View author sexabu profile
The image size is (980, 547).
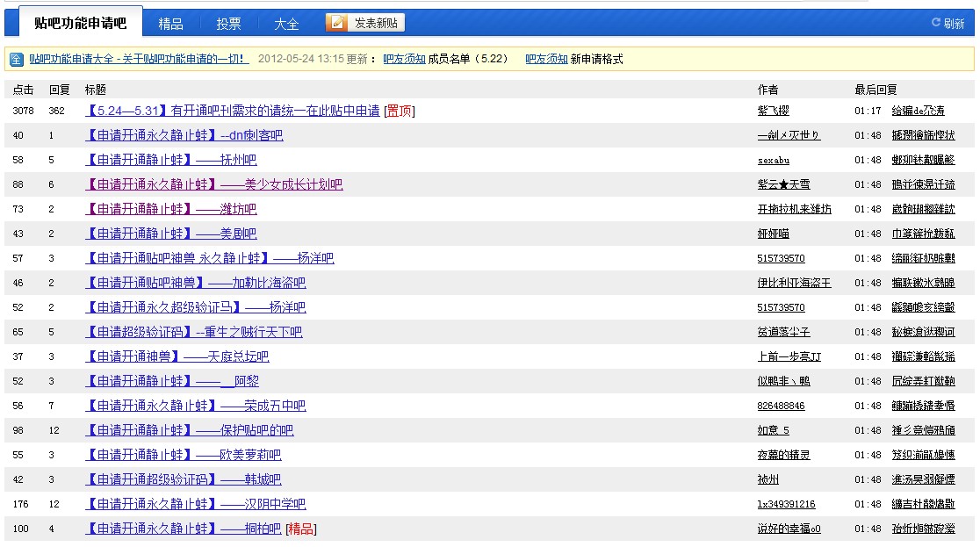773,160
